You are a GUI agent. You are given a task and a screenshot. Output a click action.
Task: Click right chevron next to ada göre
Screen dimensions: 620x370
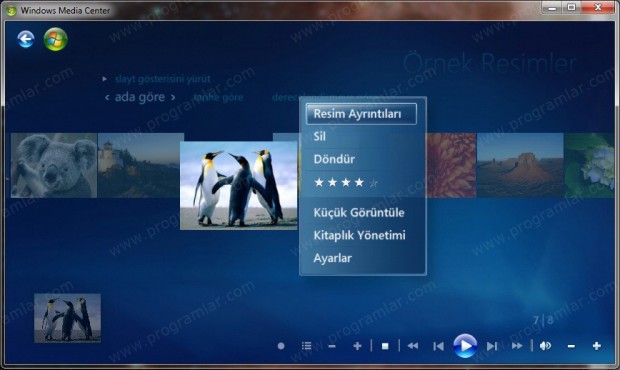point(173,97)
